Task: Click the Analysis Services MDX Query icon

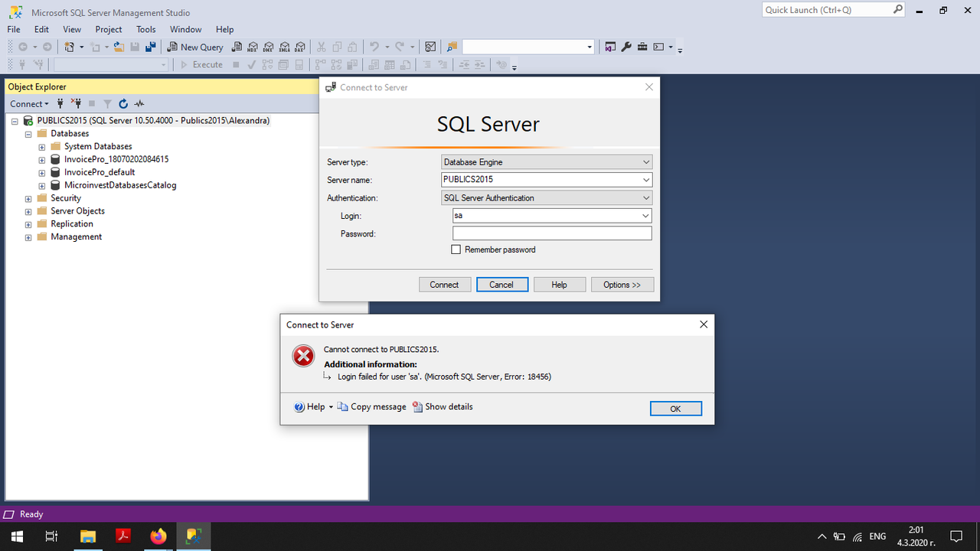Action: [x=253, y=47]
